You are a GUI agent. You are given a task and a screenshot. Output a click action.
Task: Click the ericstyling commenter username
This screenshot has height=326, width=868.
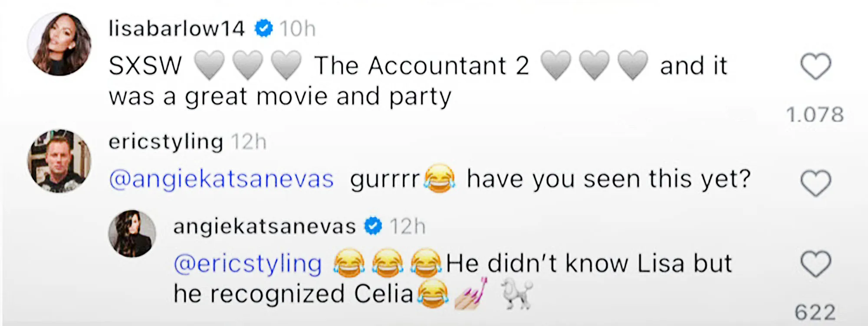tap(166, 142)
